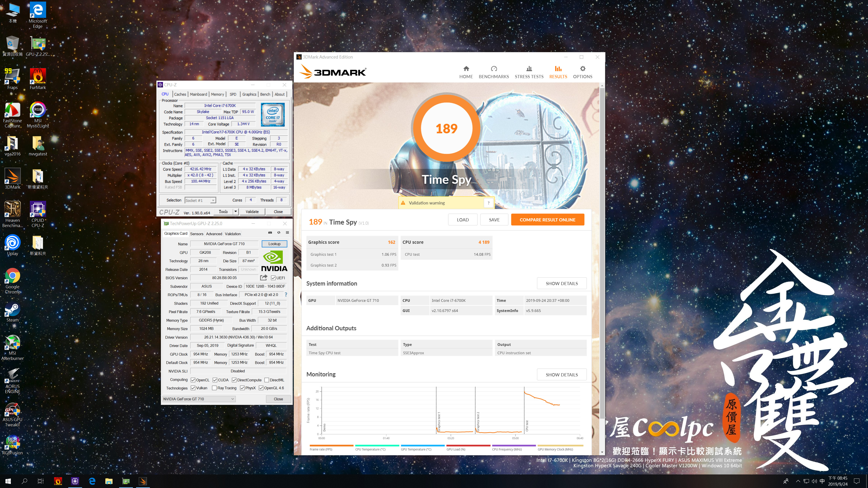Viewport: 868px width, 488px height.
Task: Click GPU Load legend in Monitoring chart
Action: [468, 448]
